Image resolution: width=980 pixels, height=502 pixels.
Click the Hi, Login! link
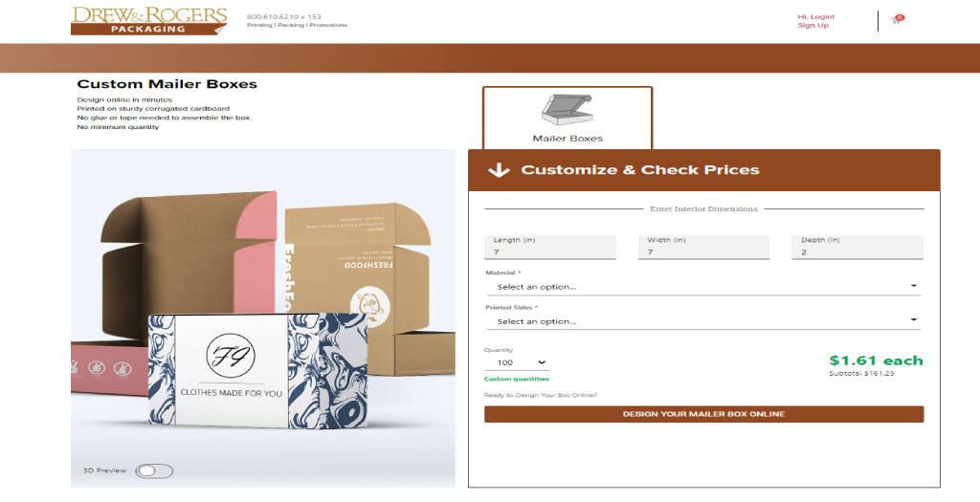pyautogui.click(x=815, y=17)
